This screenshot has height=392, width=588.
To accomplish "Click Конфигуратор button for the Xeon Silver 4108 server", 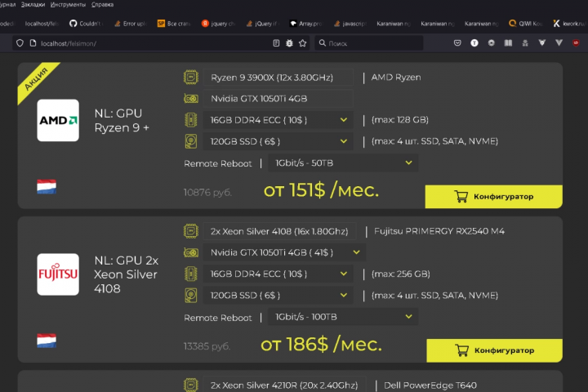I will pyautogui.click(x=493, y=350).
